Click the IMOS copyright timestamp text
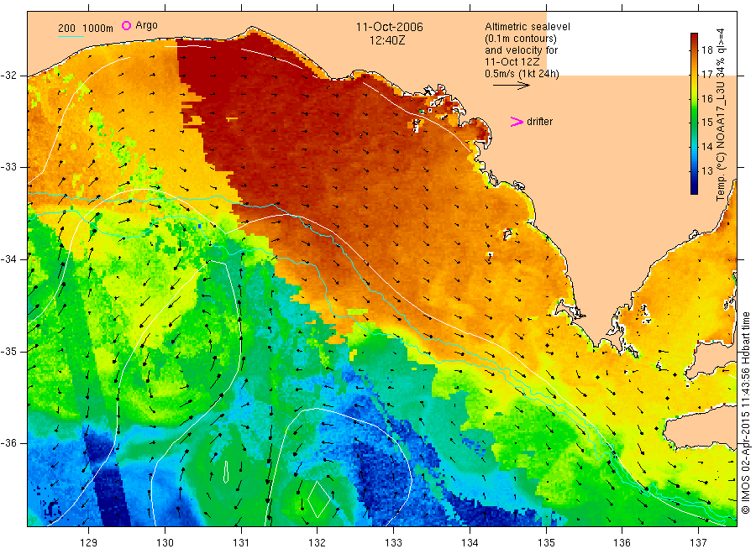The width and height of the screenshot is (756, 554). tap(746, 415)
